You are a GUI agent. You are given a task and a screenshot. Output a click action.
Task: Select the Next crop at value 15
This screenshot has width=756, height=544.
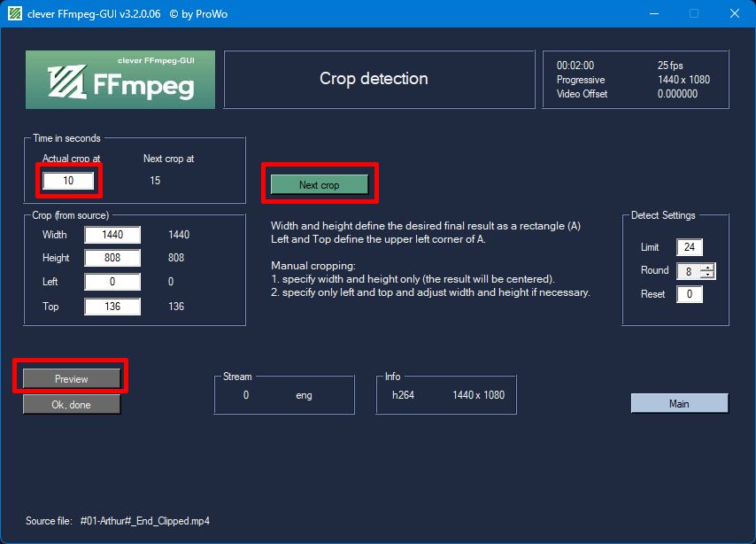point(155,181)
